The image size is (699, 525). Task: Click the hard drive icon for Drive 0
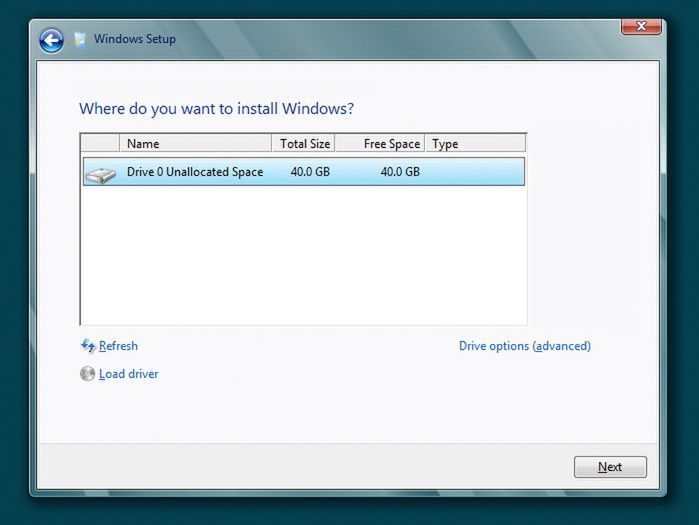(x=101, y=174)
